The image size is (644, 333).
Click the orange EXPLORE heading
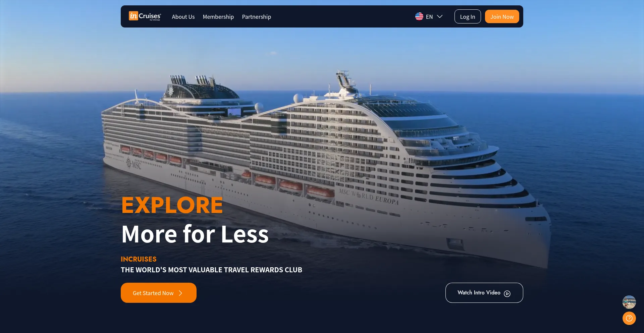point(172,205)
